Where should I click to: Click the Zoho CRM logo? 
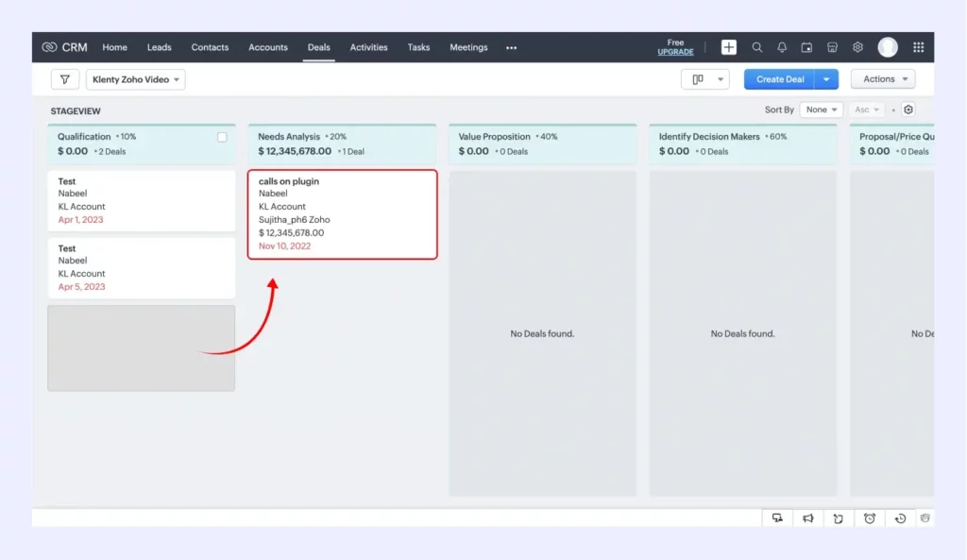point(65,47)
